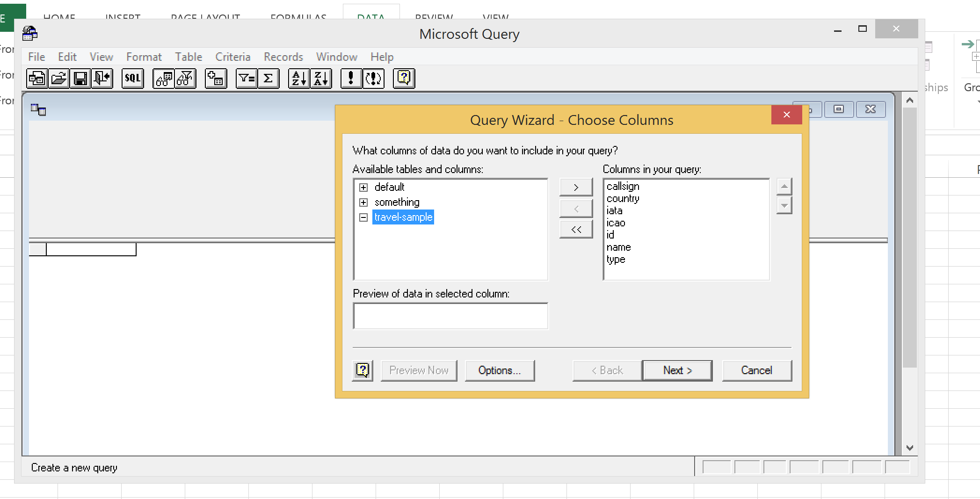Open the Criteria menu
Viewport: 980px width, 499px height.
(233, 57)
